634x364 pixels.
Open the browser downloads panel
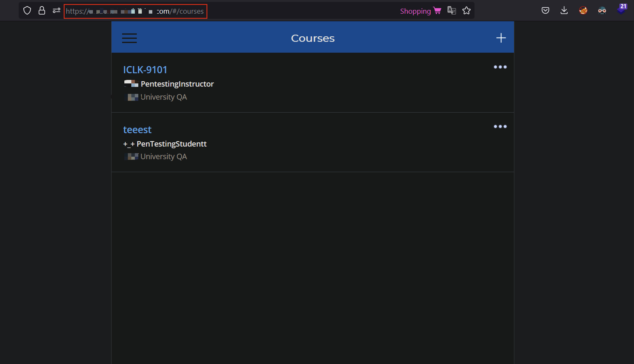[564, 10]
